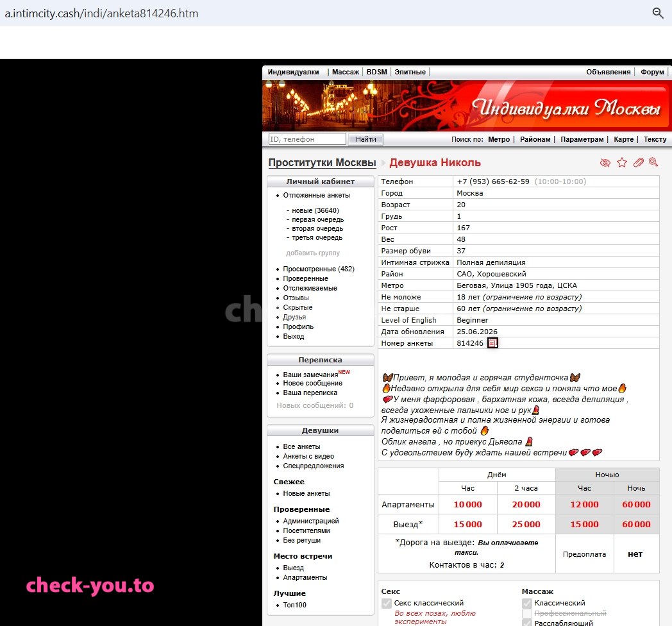Click the paperclip attach icon
Screen dimensions: 672x626
[x=639, y=162]
